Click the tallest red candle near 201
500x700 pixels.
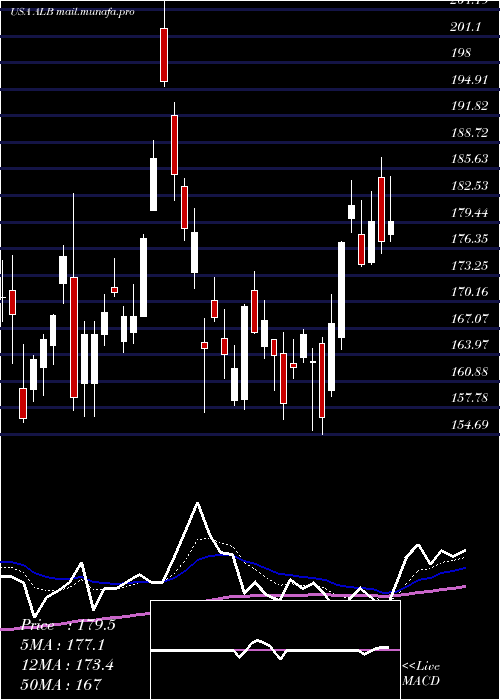(164, 55)
